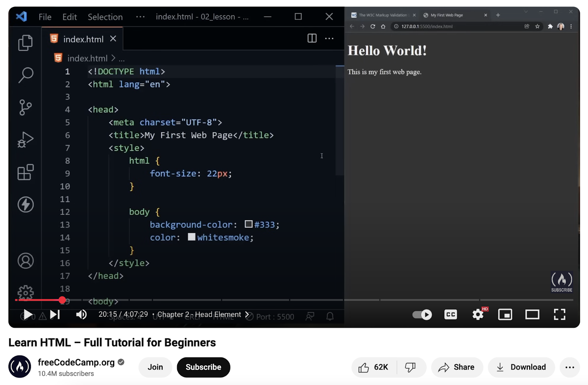Image resolution: width=588 pixels, height=385 pixels.
Task: Mute the video volume
Action: [81, 314]
